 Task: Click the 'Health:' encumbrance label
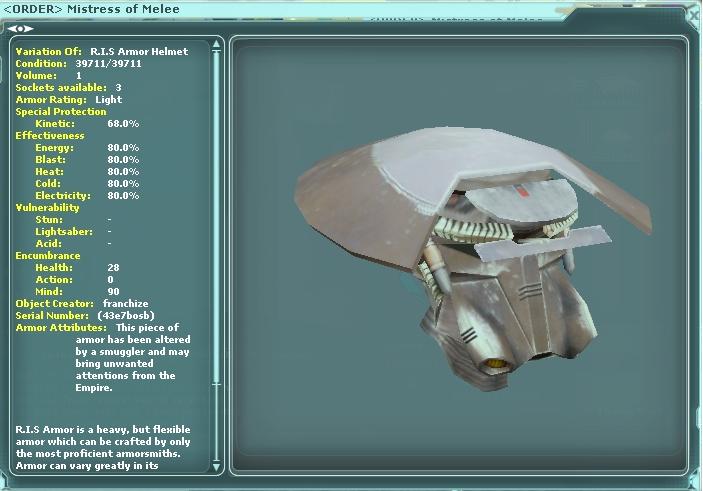[54, 268]
